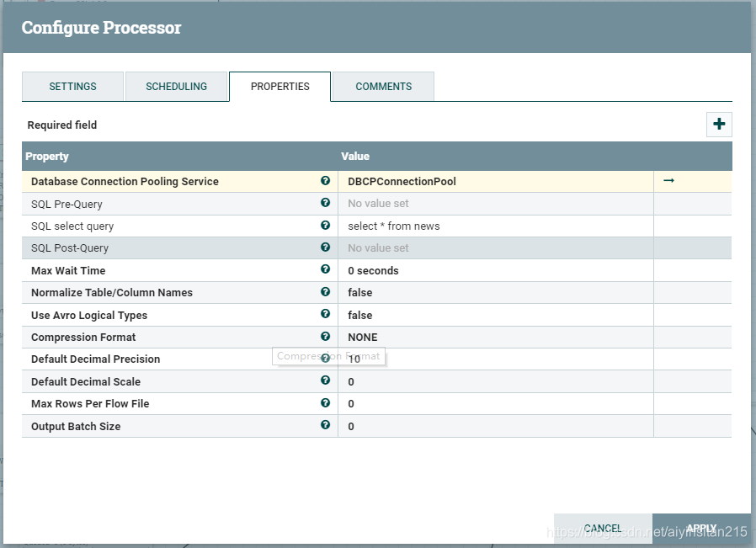Show help icon for Max Wait Time
The width and height of the screenshot is (756, 548).
326,269
